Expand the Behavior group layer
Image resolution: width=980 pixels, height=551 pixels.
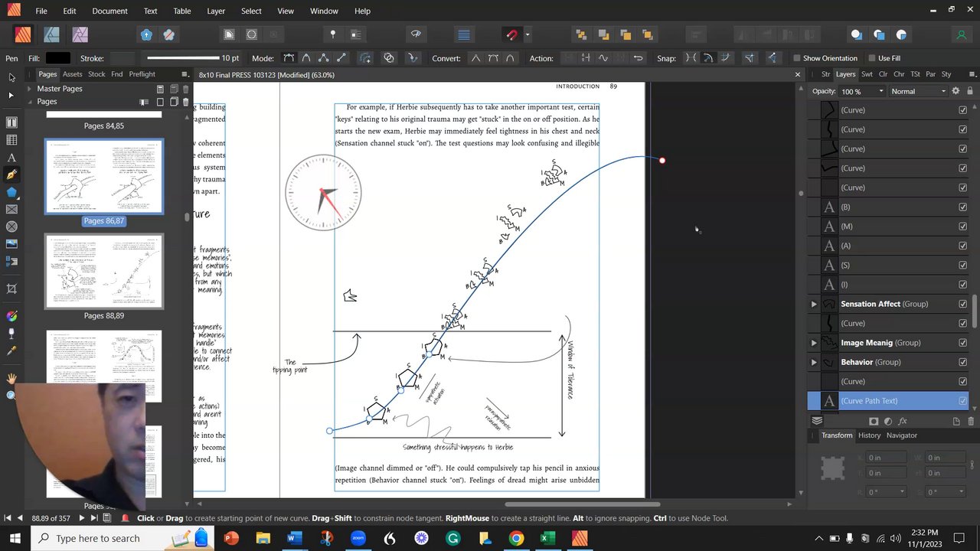click(x=814, y=362)
